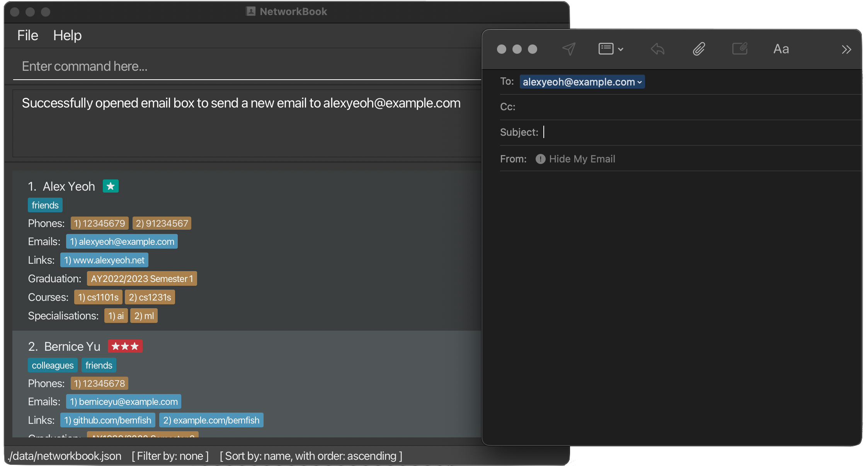The width and height of the screenshot is (868, 466).
Task: Open the File menu in NetworkBook
Action: [x=27, y=36]
